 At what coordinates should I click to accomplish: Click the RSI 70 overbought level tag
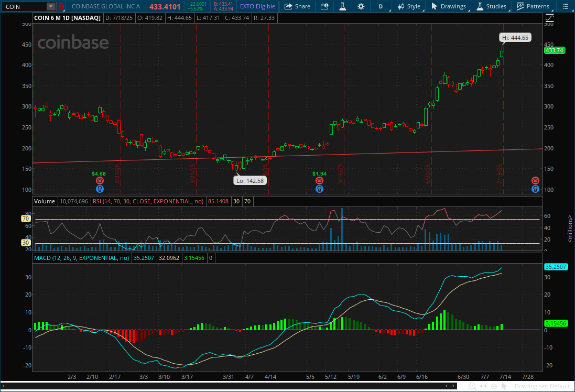tap(26, 219)
